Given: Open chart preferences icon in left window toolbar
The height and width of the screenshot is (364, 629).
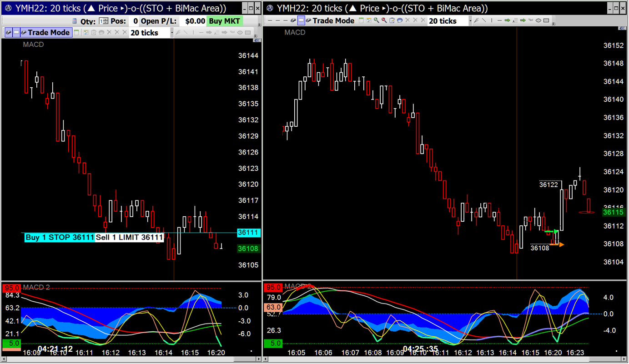Looking at the screenshot, I should pyautogui.click(x=86, y=32).
